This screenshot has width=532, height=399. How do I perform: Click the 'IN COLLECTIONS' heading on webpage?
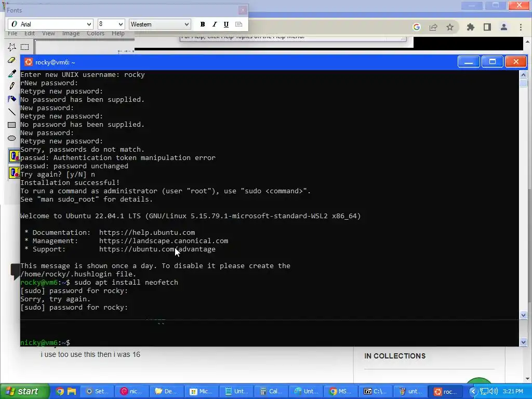click(395, 356)
